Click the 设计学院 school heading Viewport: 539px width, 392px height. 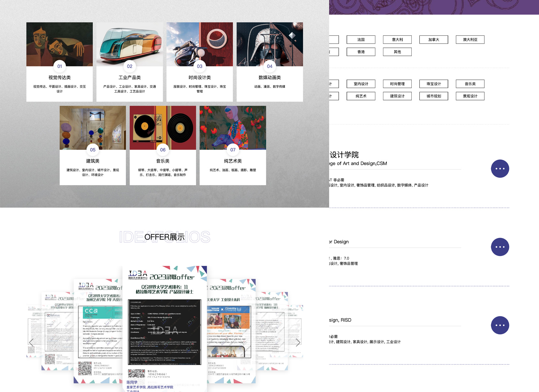point(344,155)
